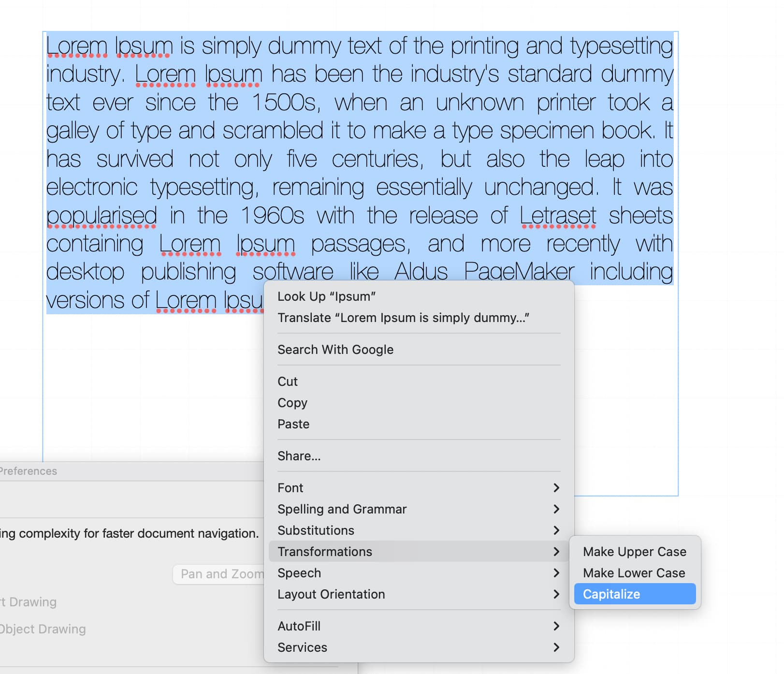The image size is (784, 674).
Task: Click the word "unchanged." in the paragraph
Action: [x=541, y=188]
